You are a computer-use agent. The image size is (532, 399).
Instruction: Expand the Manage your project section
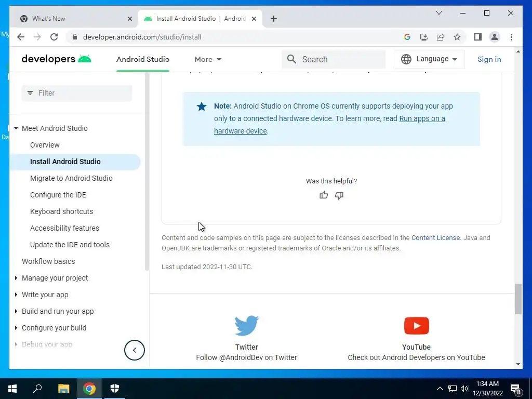16,278
